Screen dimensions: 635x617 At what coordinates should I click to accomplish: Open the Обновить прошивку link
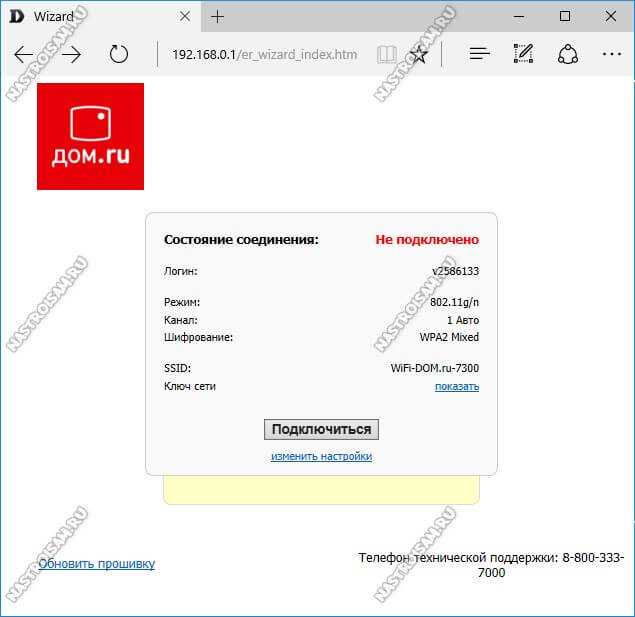pyautogui.click(x=97, y=564)
